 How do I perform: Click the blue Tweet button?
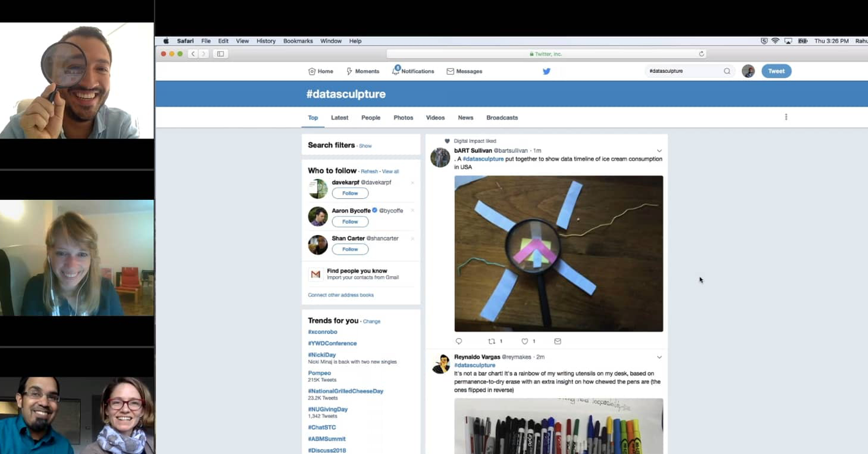[776, 71]
